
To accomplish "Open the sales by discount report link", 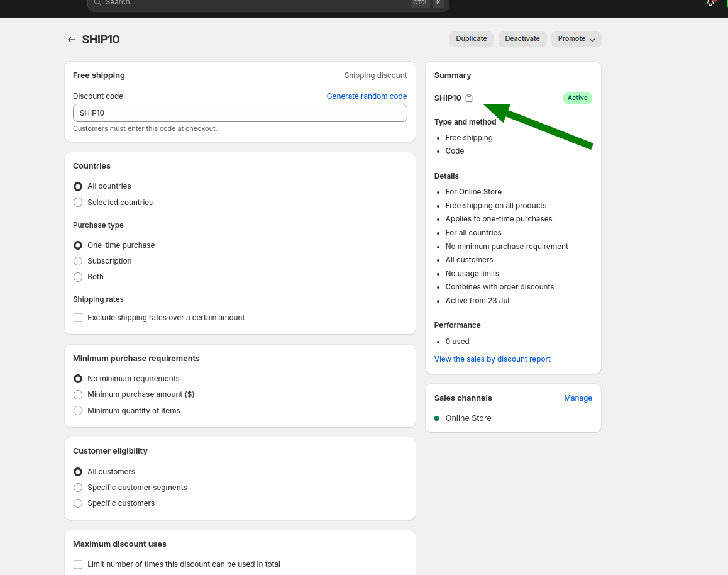I will [492, 359].
